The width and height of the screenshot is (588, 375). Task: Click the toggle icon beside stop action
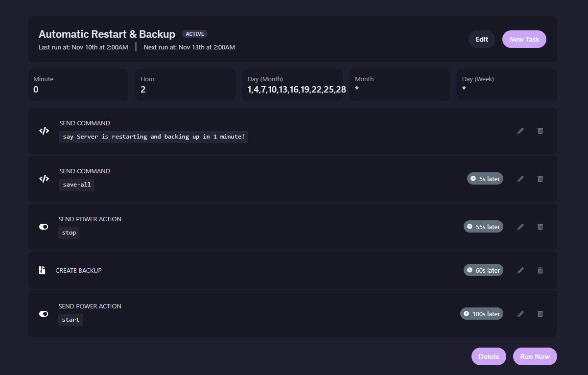pos(44,227)
